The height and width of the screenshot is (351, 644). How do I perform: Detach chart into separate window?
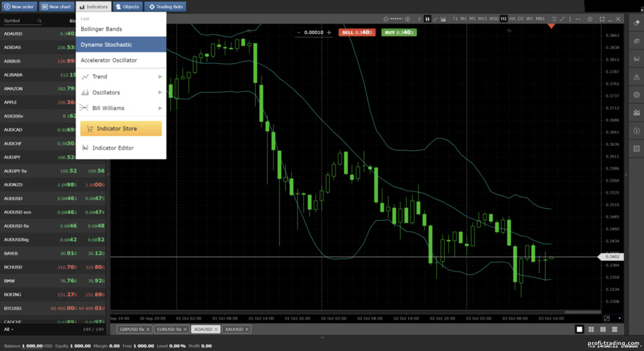click(602, 19)
